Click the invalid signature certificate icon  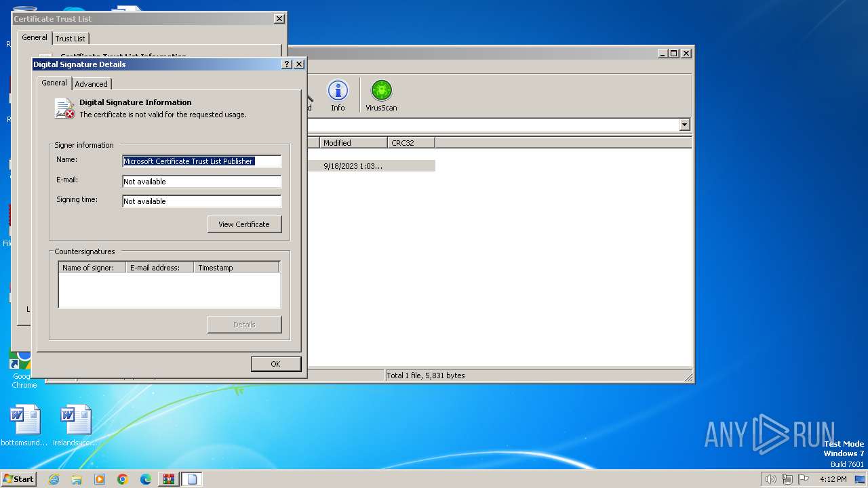click(64, 108)
